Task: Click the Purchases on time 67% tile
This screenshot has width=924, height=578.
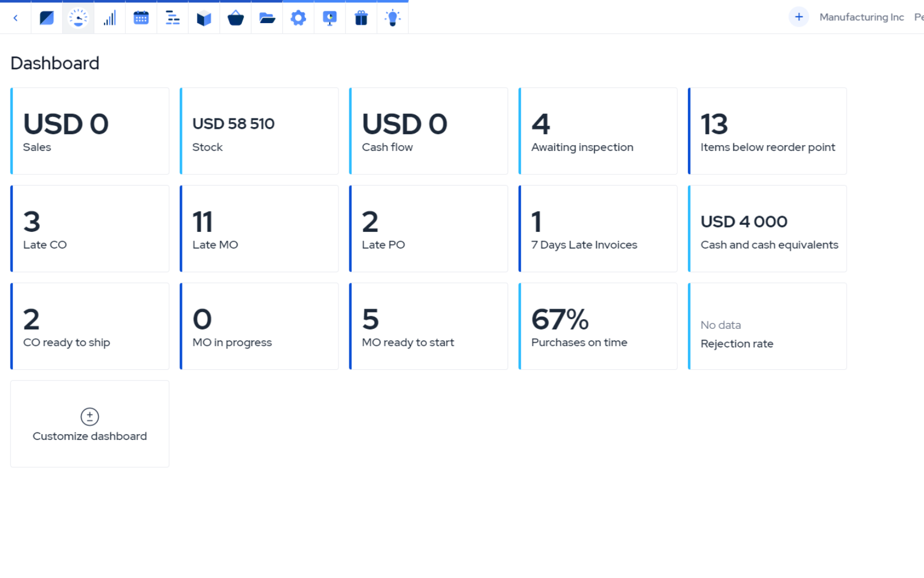Action: (x=598, y=326)
